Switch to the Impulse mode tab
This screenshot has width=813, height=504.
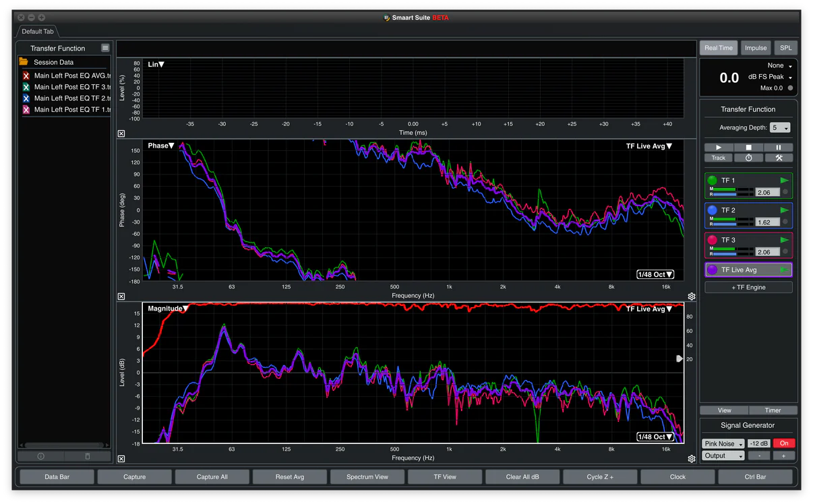click(755, 48)
